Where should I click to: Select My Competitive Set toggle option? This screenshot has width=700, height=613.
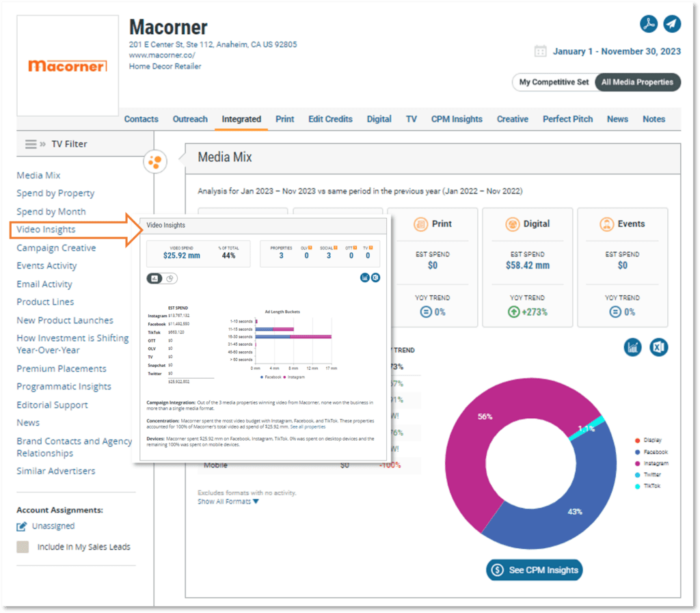click(x=554, y=82)
